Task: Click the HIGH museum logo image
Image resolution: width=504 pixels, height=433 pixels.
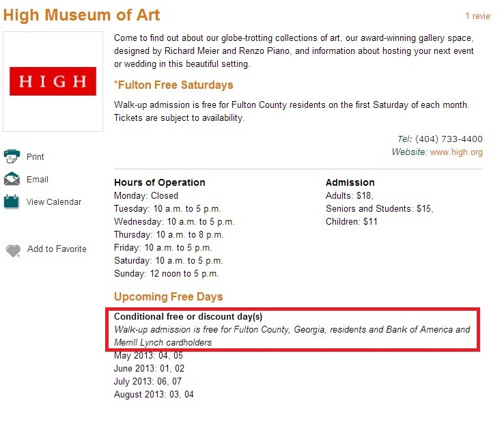Action: click(x=53, y=81)
